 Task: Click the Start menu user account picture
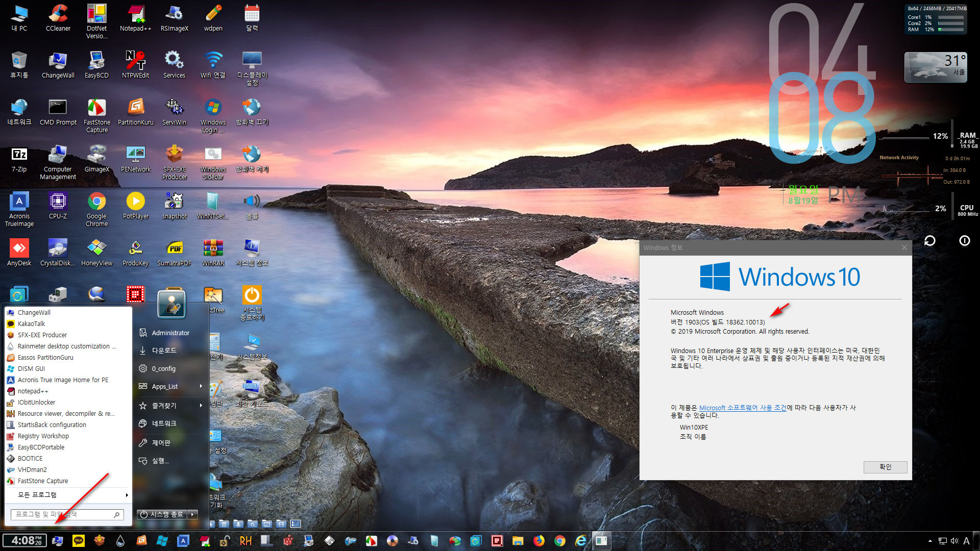point(171,304)
